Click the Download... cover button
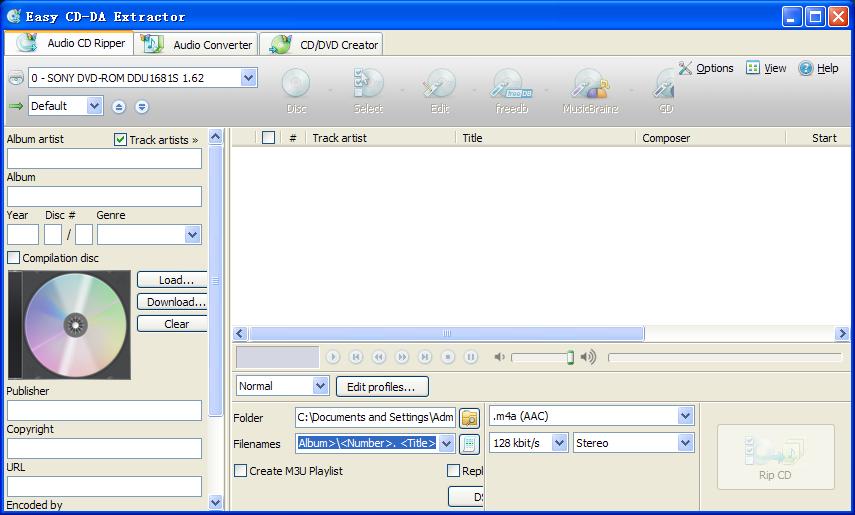This screenshot has width=855, height=515. [x=173, y=302]
